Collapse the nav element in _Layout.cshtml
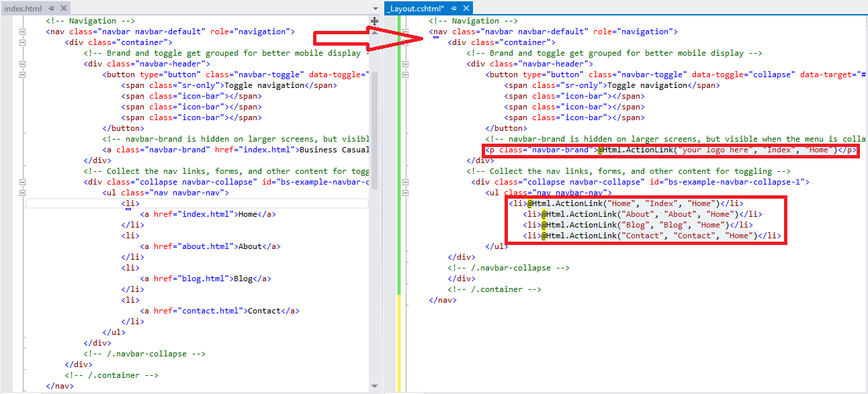The image size is (868, 394). click(x=405, y=32)
